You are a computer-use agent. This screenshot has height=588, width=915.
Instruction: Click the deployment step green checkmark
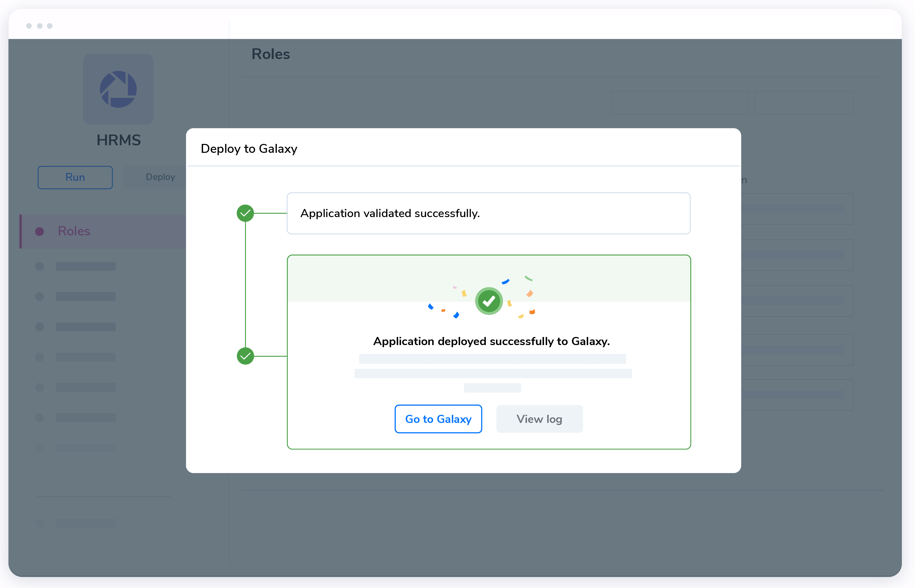[x=245, y=356]
